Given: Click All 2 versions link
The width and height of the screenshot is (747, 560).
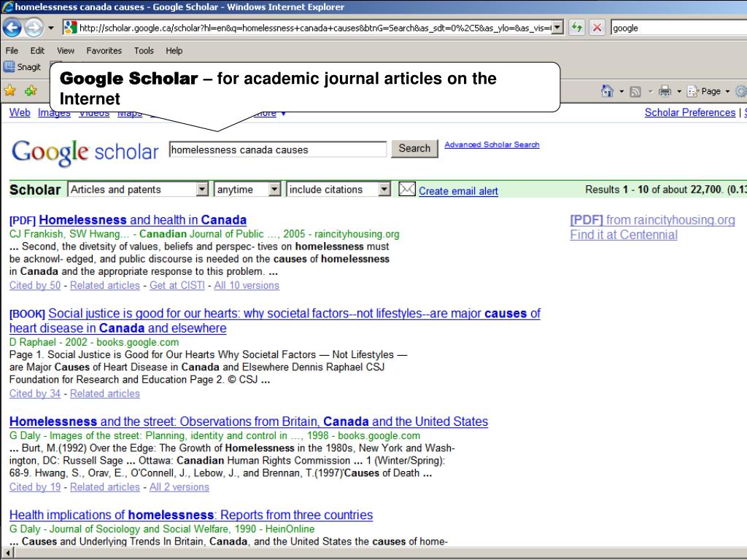Looking at the screenshot, I should pyautogui.click(x=179, y=486).
